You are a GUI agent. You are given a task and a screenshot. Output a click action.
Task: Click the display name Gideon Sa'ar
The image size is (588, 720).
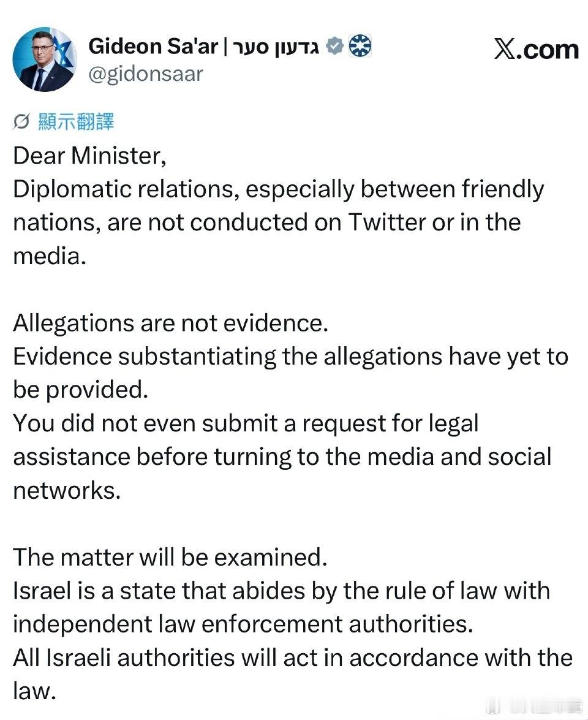[153, 46]
